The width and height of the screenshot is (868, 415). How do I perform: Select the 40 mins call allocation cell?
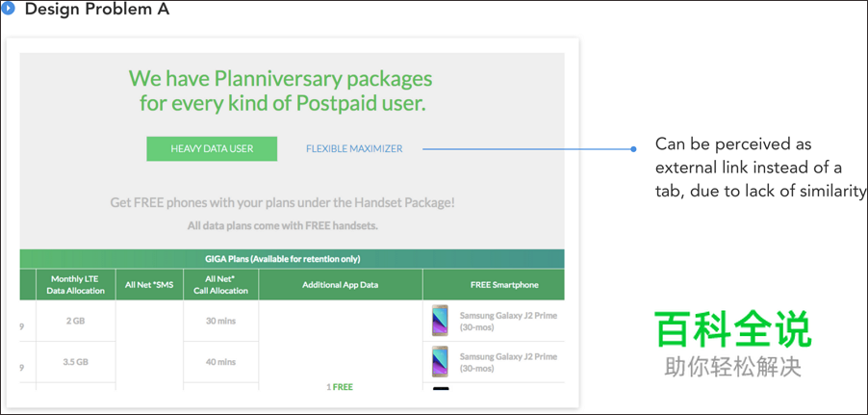tap(221, 362)
